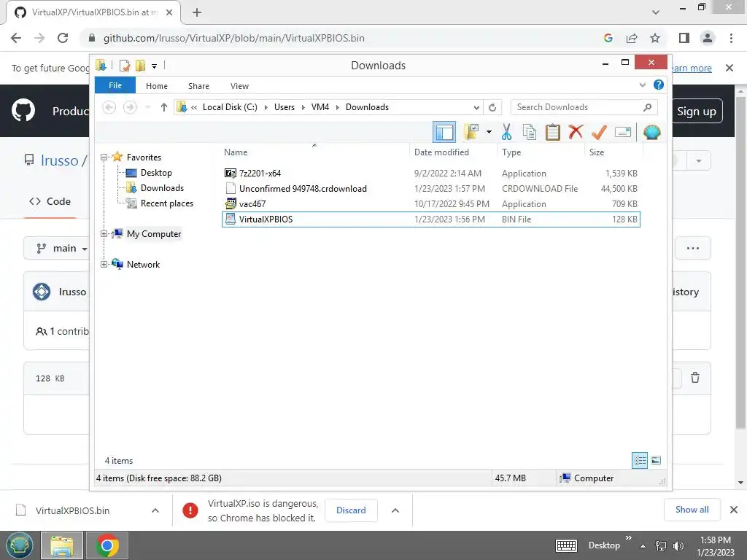Click the blue shell globe icon in toolbar
The image size is (747, 560).
click(x=651, y=132)
